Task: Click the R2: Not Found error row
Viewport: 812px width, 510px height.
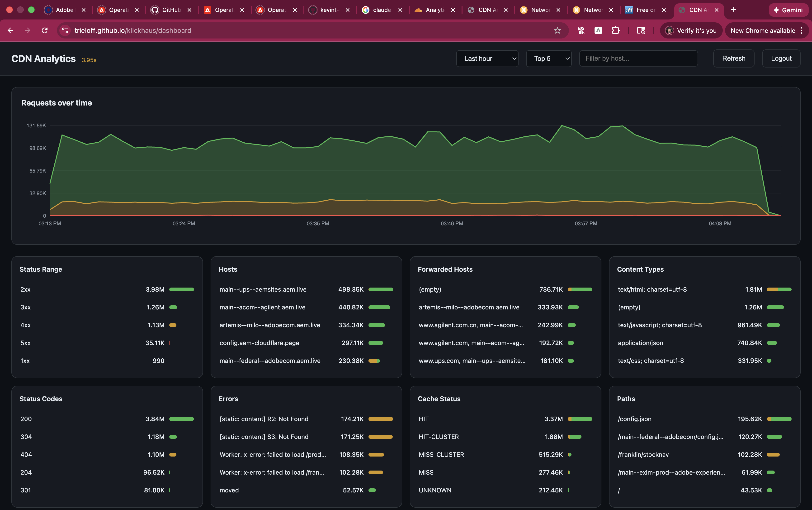Action: (x=306, y=419)
